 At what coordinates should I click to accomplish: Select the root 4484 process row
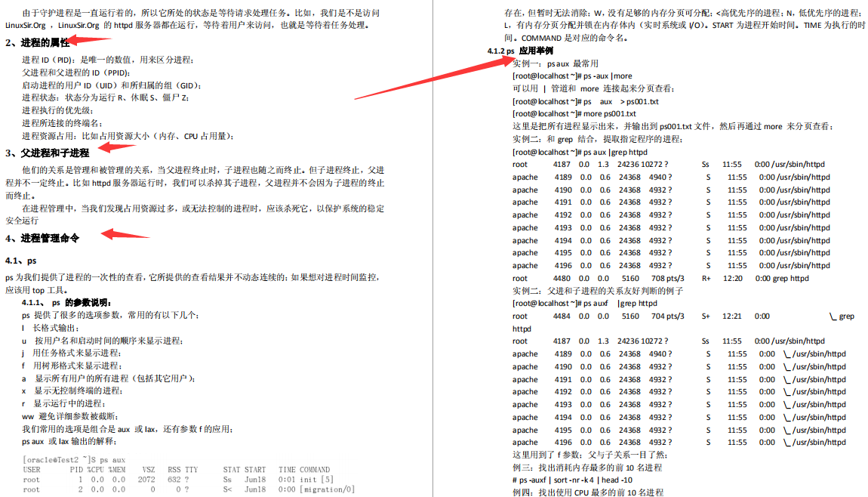[683, 316]
